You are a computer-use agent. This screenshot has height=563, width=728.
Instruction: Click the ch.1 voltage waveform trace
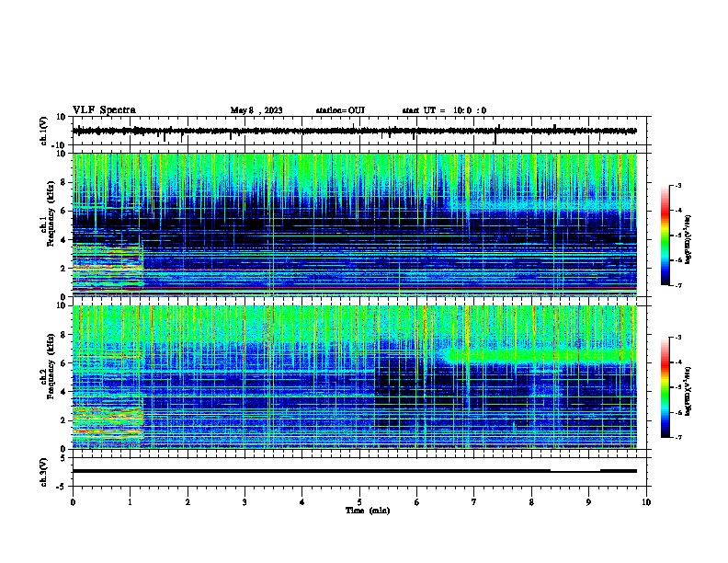[355, 131]
